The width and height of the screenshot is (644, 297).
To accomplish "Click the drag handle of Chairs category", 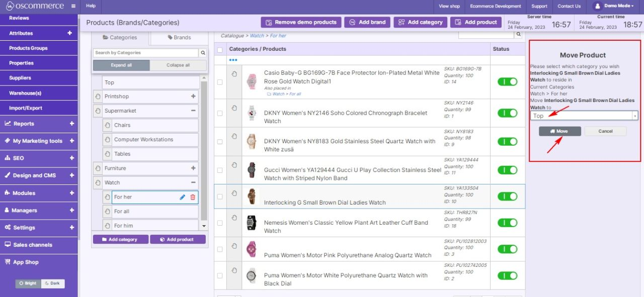I will pyautogui.click(x=107, y=126).
